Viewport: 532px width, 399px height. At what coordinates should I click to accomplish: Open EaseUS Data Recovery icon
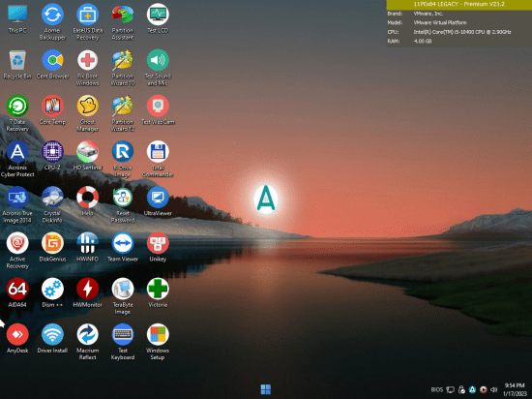click(87, 22)
